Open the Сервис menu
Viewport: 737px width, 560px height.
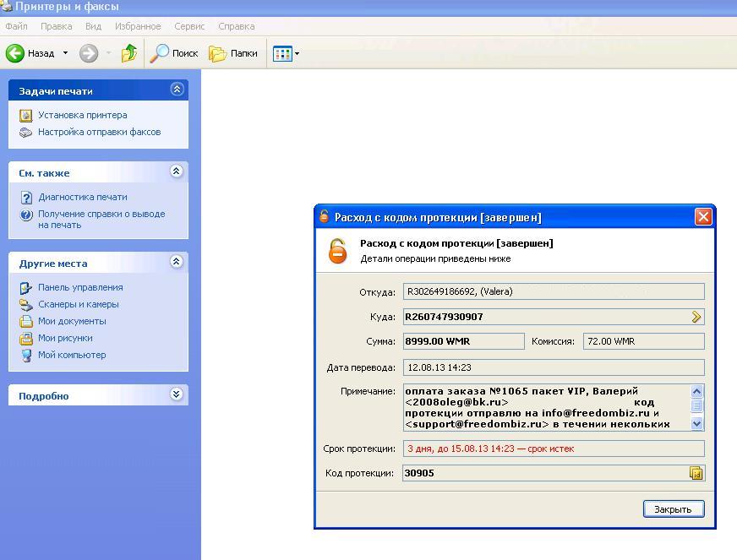(x=189, y=26)
